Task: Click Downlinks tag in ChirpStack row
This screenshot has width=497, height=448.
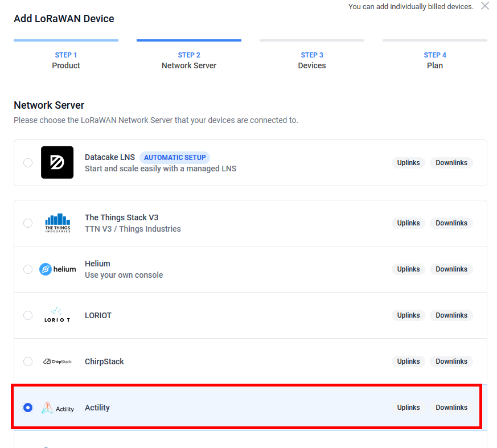Action: click(451, 361)
